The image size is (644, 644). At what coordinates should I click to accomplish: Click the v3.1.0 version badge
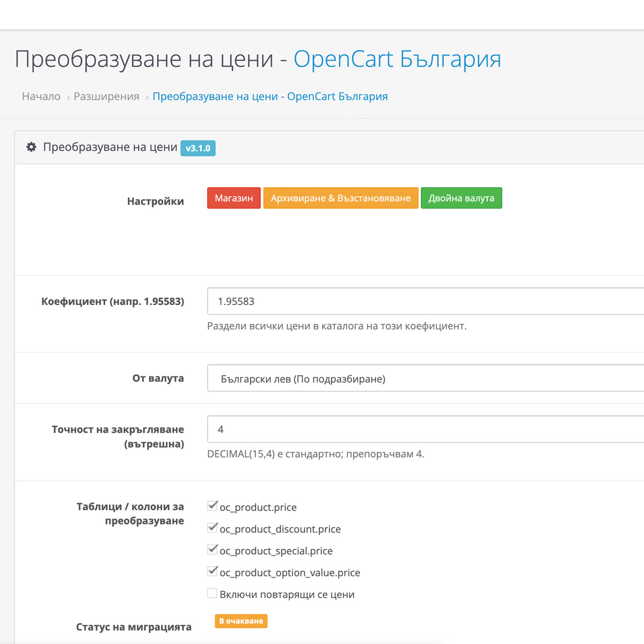point(197,148)
